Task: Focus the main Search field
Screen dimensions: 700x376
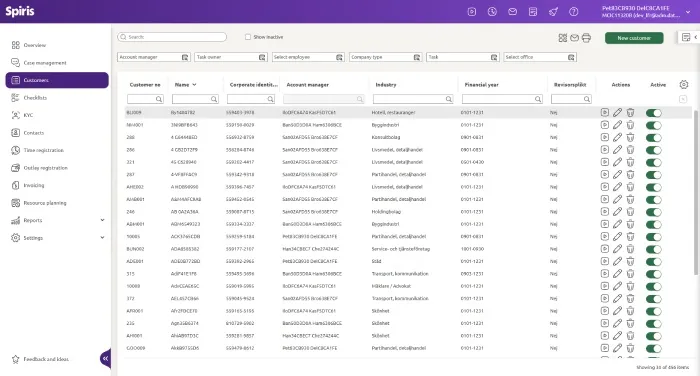Action: tap(172, 37)
